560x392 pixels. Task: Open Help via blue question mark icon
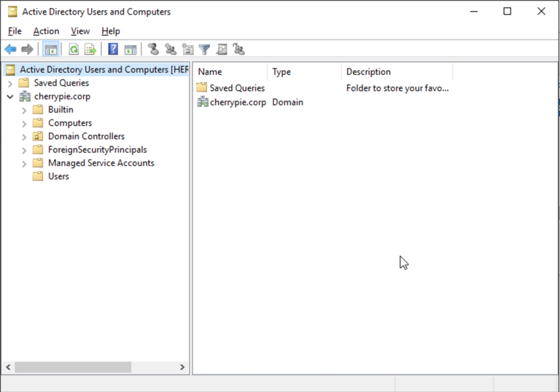tap(113, 49)
